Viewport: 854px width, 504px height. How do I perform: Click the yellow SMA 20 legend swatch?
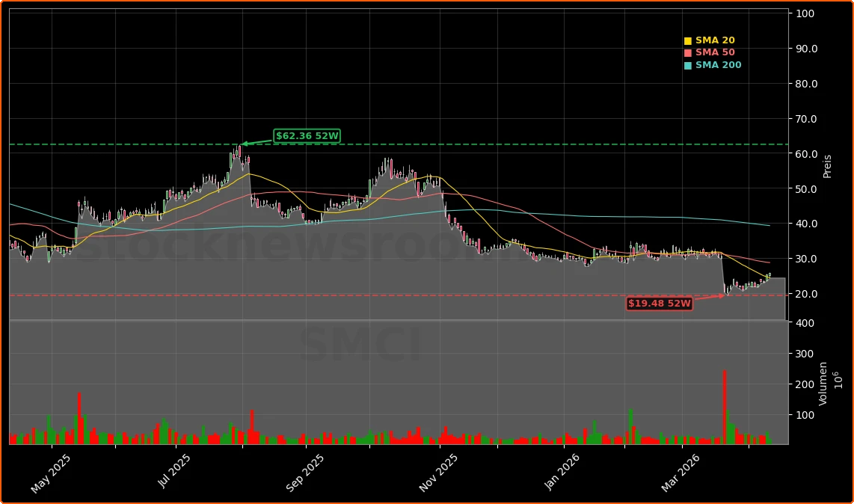(x=688, y=41)
